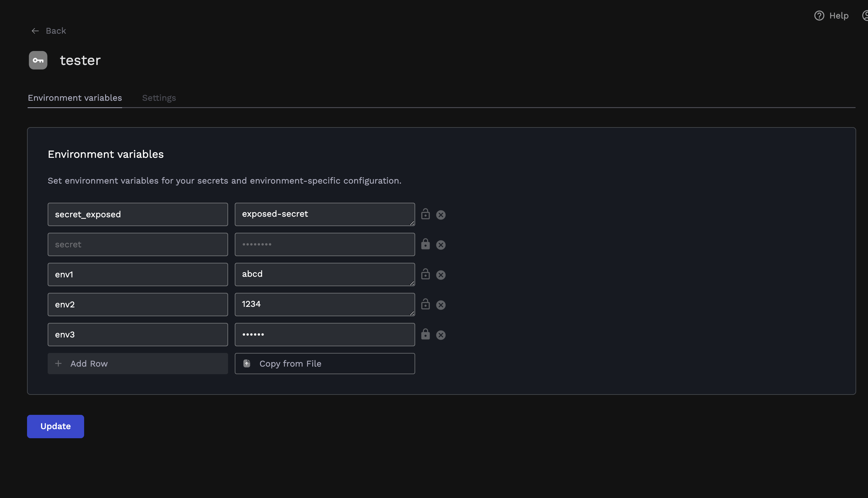Screen dimensions: 868x498
Task: Click the env2 value field showing 1234
Action: click(324, 304)
